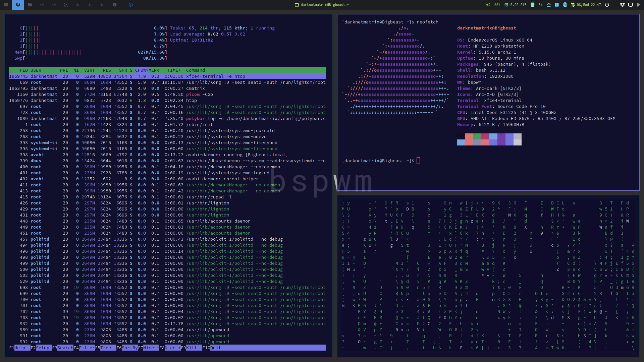Click the darknetmatrix@Bigbeast:~ window title
644x362 pixels.
(x=325, y=5)
